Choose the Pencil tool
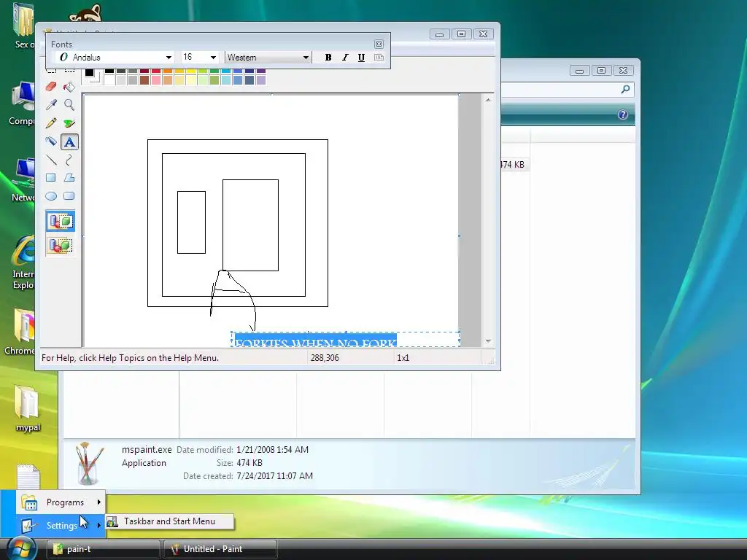Viewport: 747px width, 560px height. [51, 123]
